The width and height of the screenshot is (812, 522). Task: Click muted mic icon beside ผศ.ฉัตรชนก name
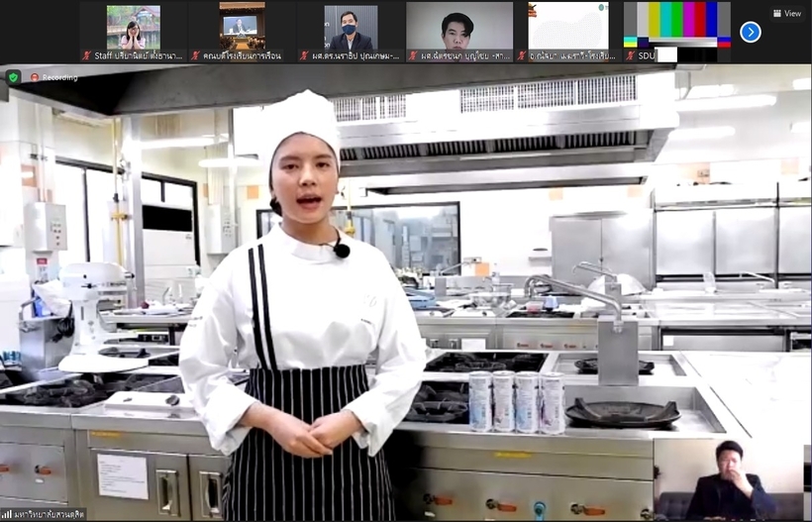(412, 56)
